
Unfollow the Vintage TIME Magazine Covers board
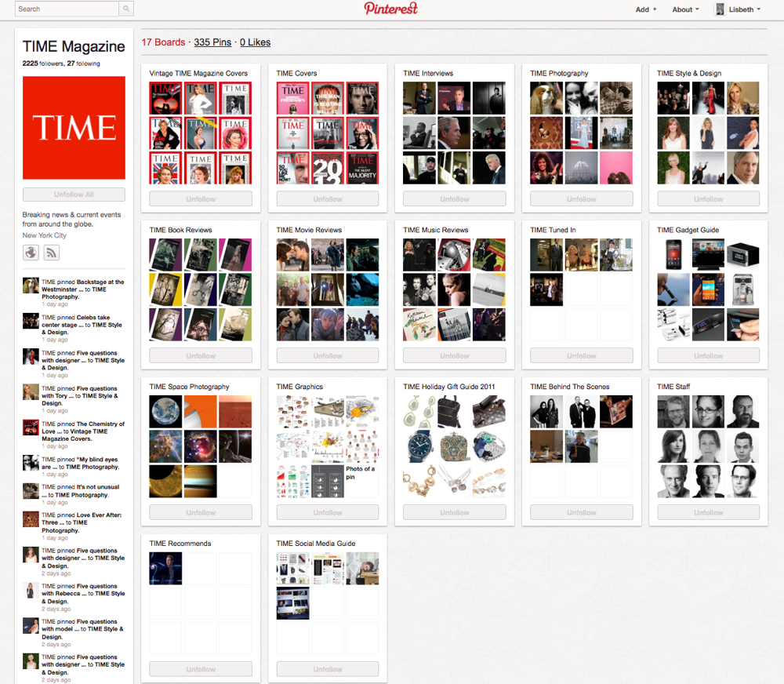coord(201,199)
